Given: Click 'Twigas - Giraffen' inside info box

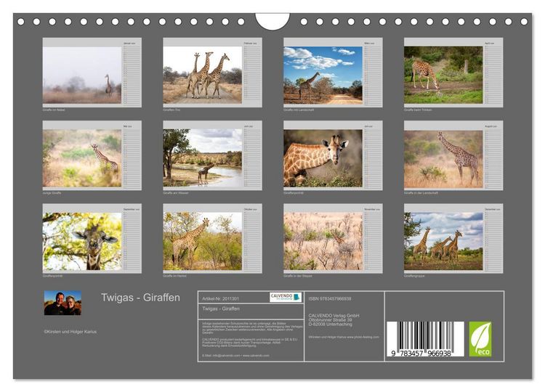Looking at the screenshot, I should coord(221,309).
